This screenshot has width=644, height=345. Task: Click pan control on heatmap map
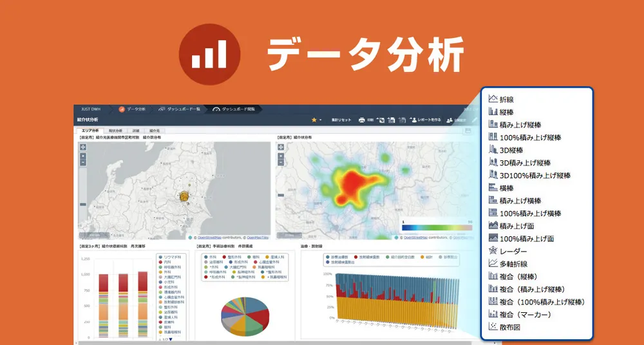pos(281,147)
